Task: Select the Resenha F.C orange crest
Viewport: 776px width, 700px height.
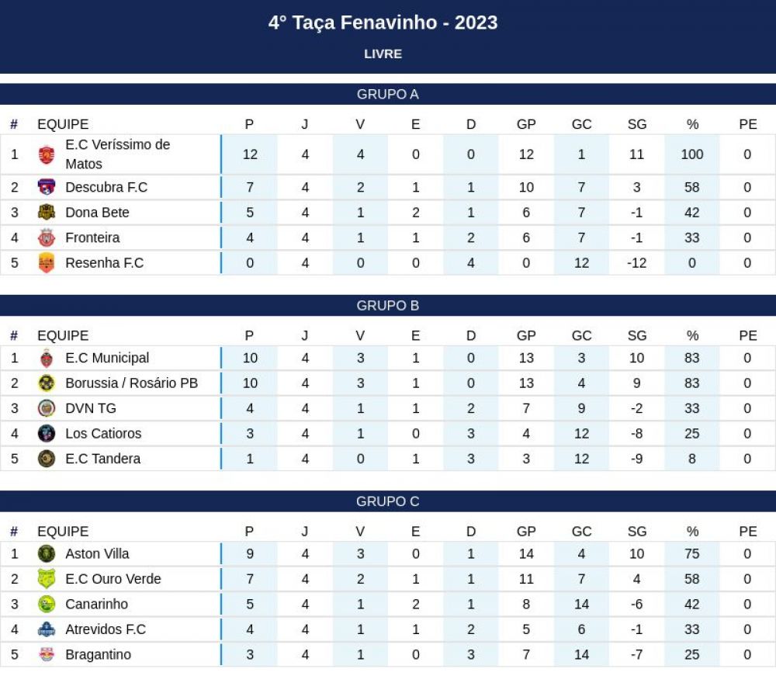Action: coord(47,263)
